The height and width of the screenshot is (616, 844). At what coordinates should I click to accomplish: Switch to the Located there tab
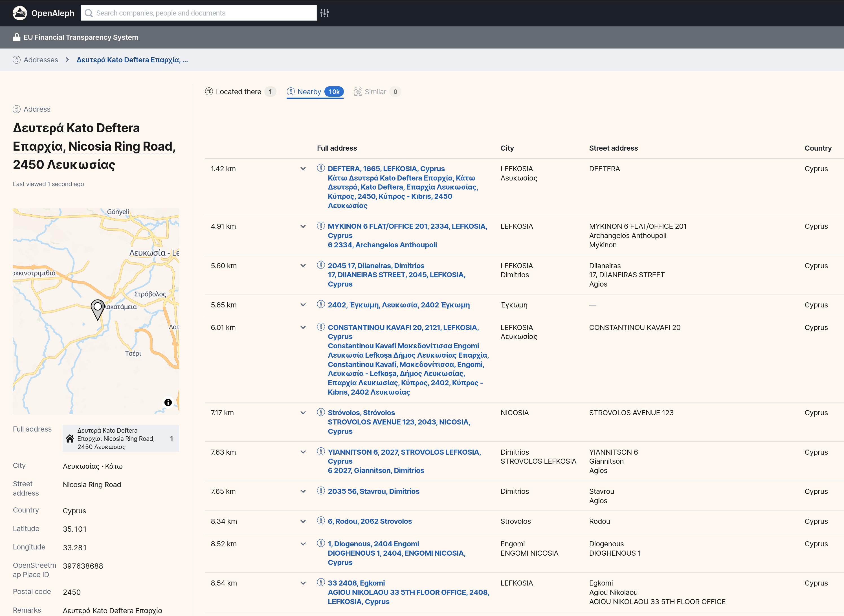pyautogui.click(x=239, y=92)
